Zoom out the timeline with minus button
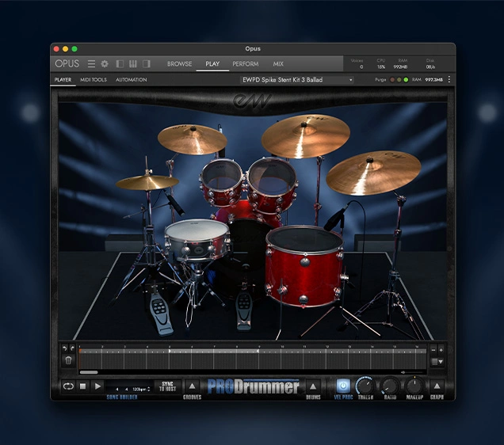The height and width of the screenshot is (445, 504). (x=433, y=350)
